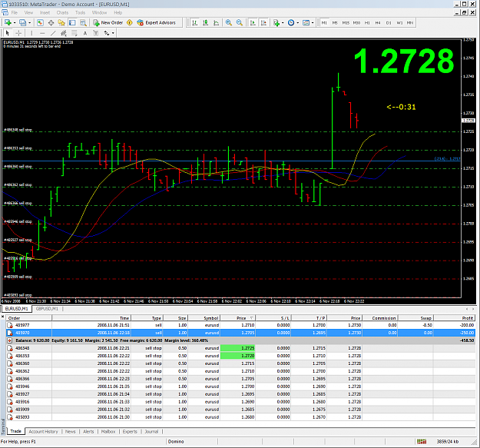Open the Account History terminal tab
The width and height of the screenshot is (480, 448).
click(x=43, y=431)
